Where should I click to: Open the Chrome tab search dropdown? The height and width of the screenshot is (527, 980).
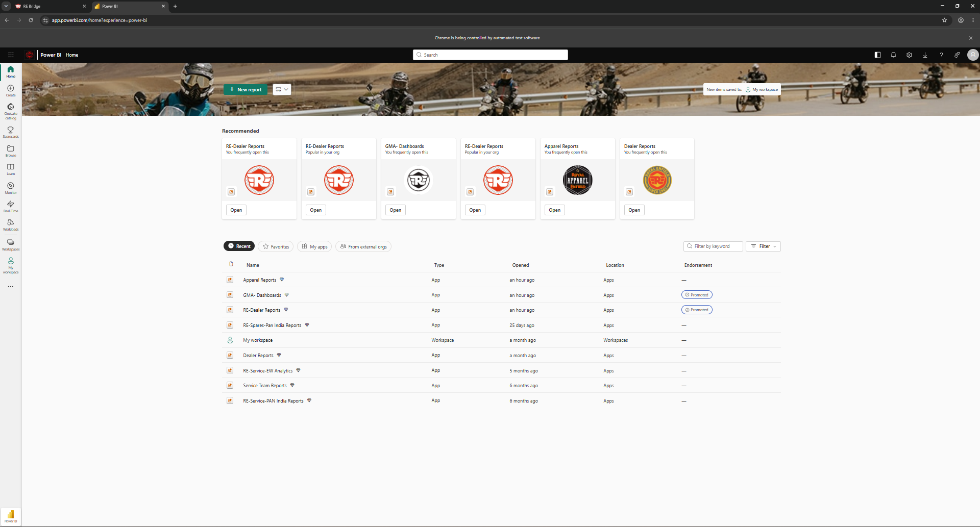coord(6,6)
